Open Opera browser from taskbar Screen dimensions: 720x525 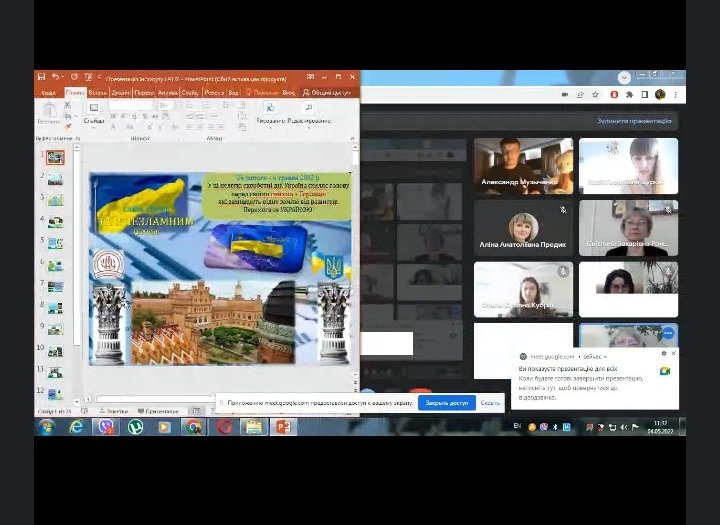click(224, 427)
